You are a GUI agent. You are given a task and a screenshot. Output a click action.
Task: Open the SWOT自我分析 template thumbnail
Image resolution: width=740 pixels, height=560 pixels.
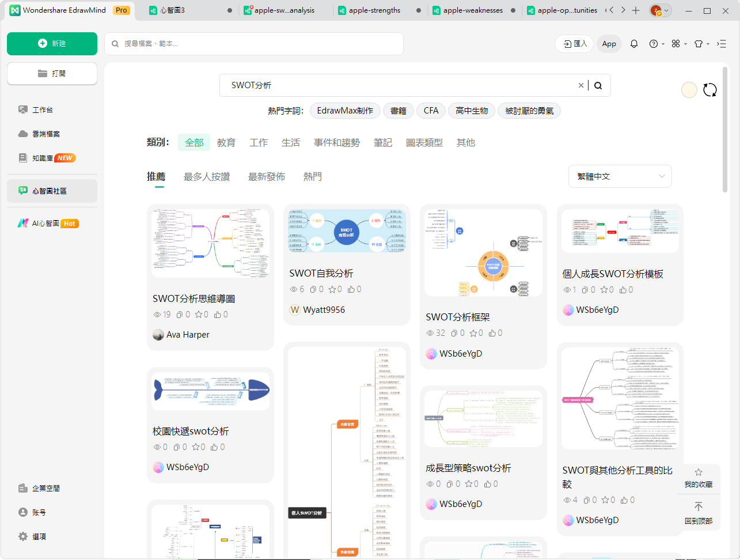(x=346, y=230)
